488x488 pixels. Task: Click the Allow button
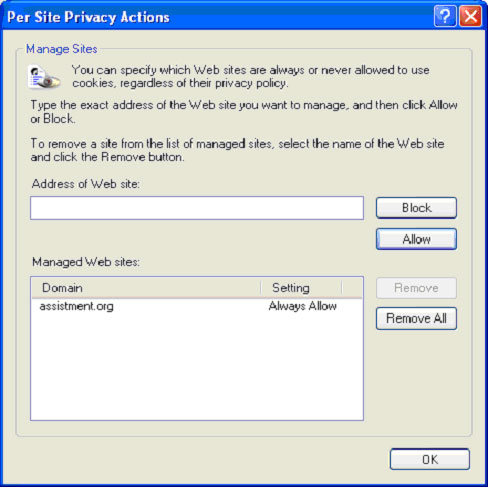(416, 239)
